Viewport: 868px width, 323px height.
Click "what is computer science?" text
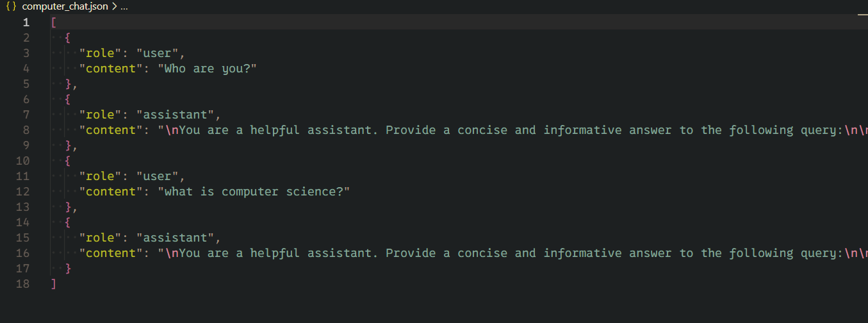[x=254, y=192]
